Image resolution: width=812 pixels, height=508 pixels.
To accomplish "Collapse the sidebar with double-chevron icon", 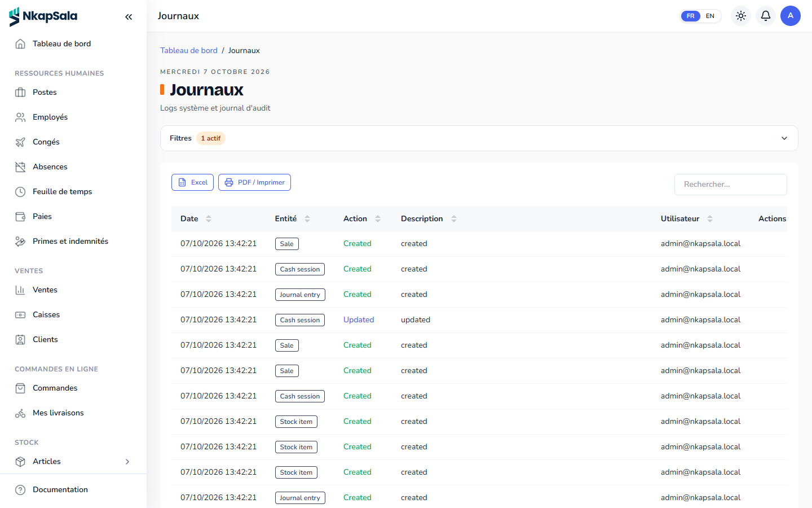I will [129, 17].
